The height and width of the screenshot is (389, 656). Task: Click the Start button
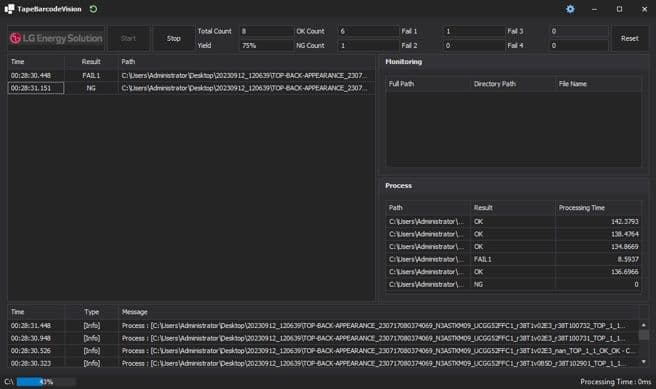point(128,38)
